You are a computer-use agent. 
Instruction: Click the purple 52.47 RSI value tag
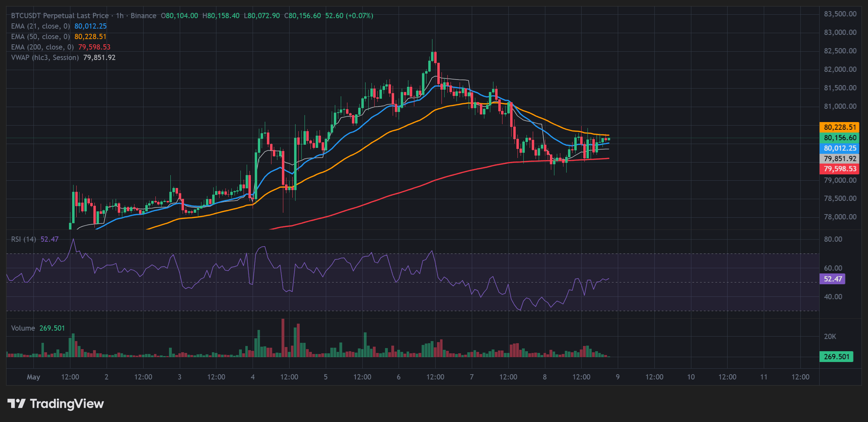pos(832,279)
